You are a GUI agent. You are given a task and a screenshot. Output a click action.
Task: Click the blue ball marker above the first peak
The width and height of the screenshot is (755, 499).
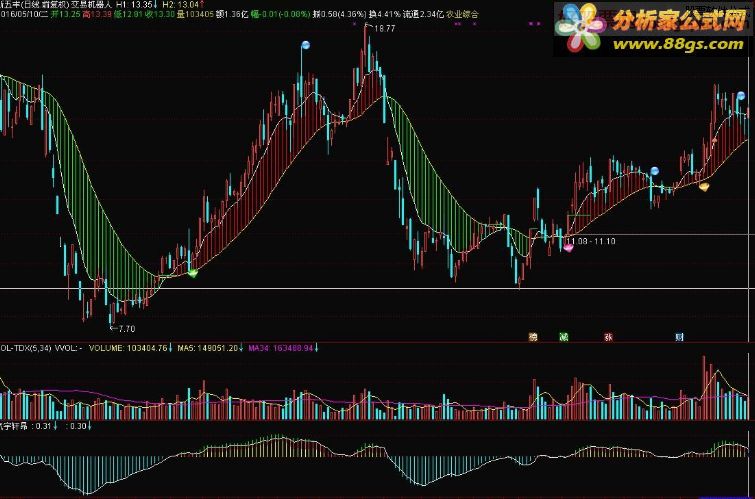pos(305,46)
